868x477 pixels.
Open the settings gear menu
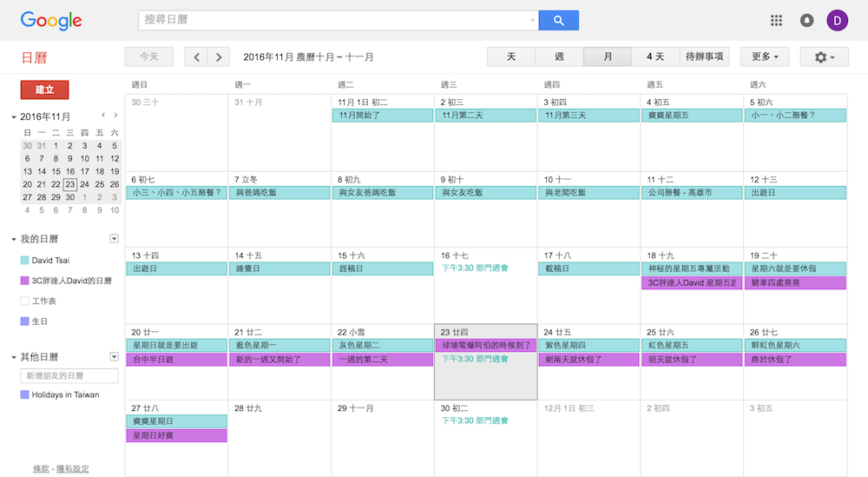[824, 57]
